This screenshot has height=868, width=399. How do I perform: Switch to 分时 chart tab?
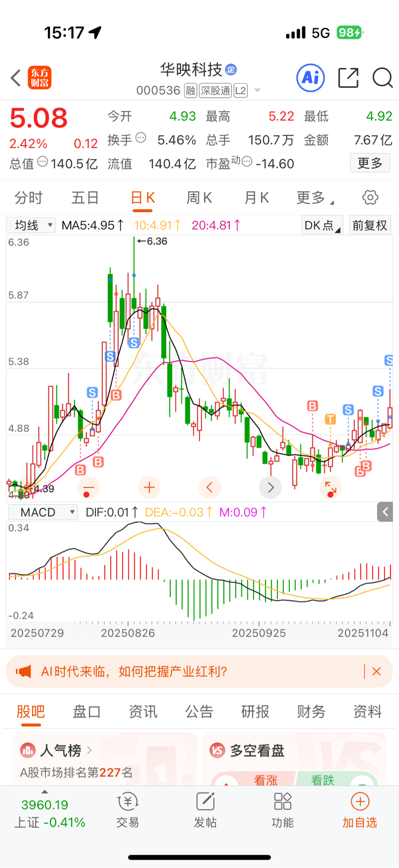tap(29, 198)
